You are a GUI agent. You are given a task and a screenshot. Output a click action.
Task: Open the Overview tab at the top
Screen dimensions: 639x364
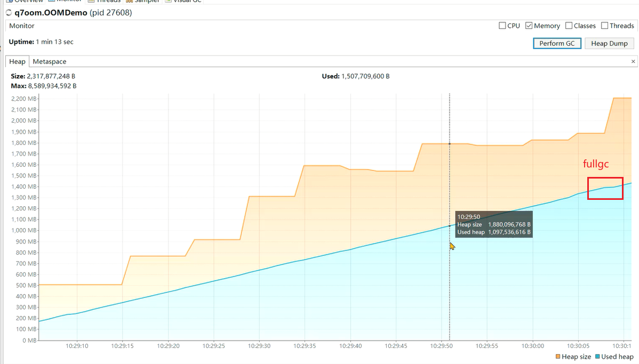(x=24, y=1)
